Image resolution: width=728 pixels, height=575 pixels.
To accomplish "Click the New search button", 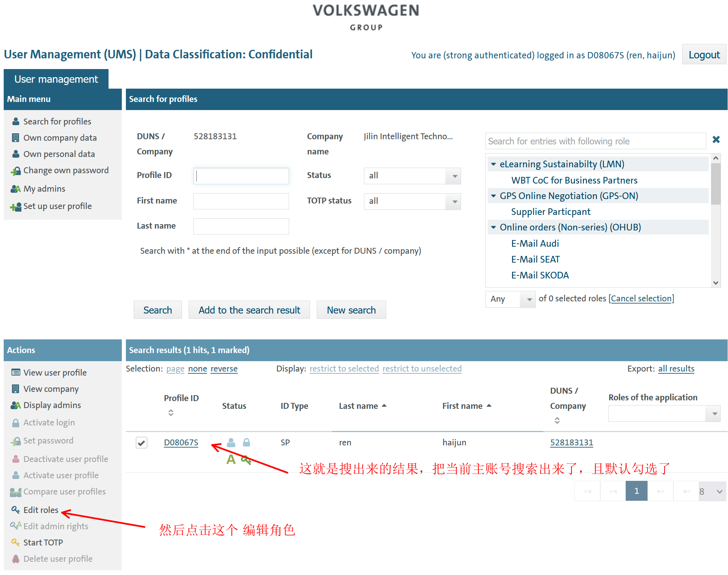I will (351, 310).
